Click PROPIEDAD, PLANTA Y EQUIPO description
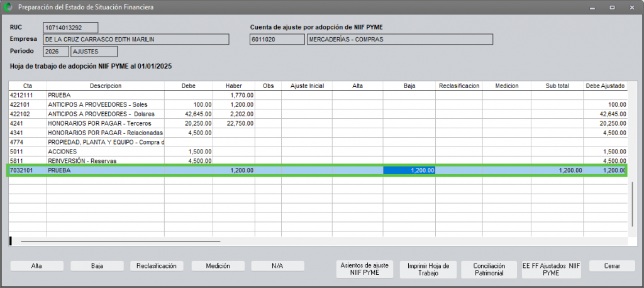 click(106, 142)
